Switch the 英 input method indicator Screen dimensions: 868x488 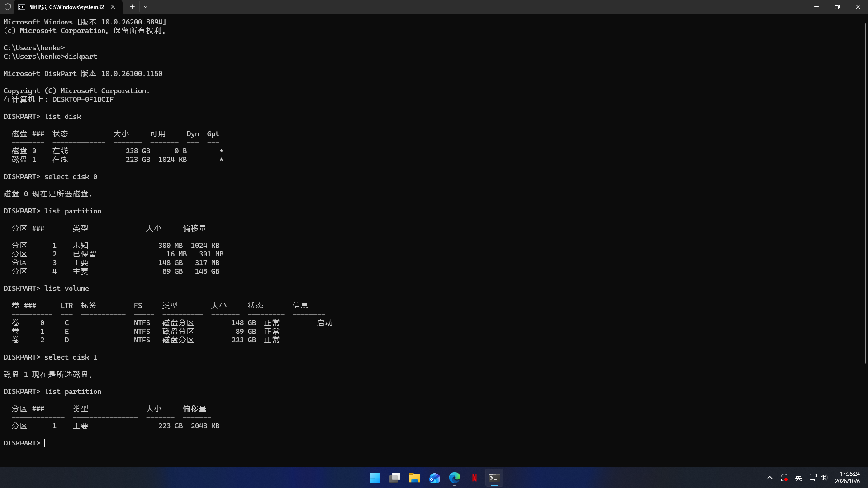[x=798, y=478]
